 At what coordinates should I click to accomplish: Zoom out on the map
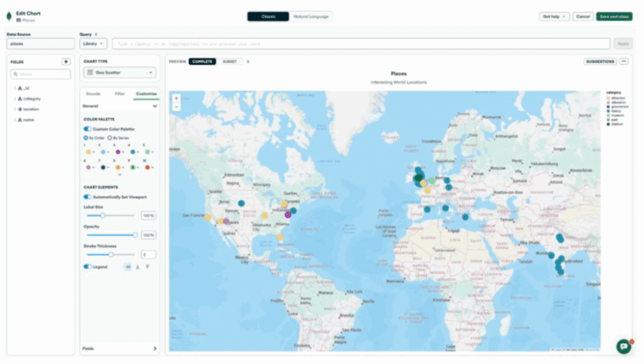click(177, 107)
